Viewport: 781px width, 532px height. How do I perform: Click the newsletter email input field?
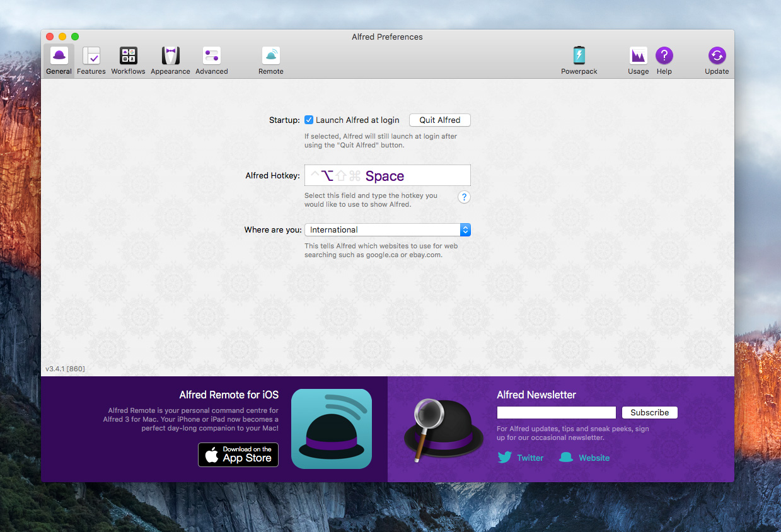click(x=555, y=412)
